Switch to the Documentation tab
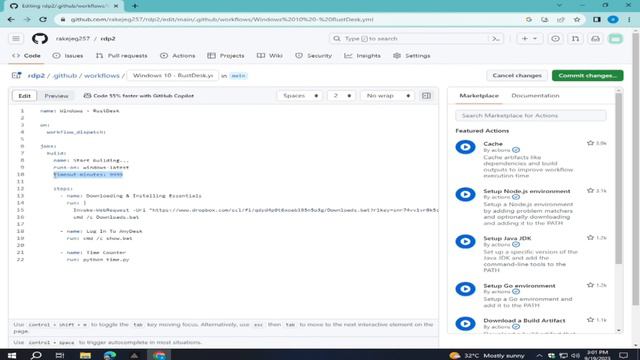Image resolution: width=640 pixels, height=360 pixels. click(x=535, y=96)
